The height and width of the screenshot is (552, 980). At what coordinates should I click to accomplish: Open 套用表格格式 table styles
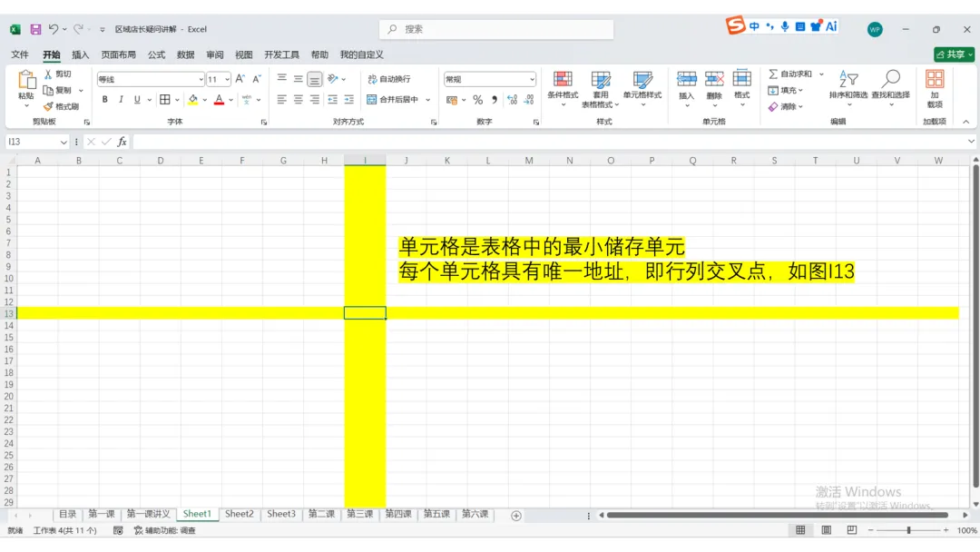pos(600,89)
